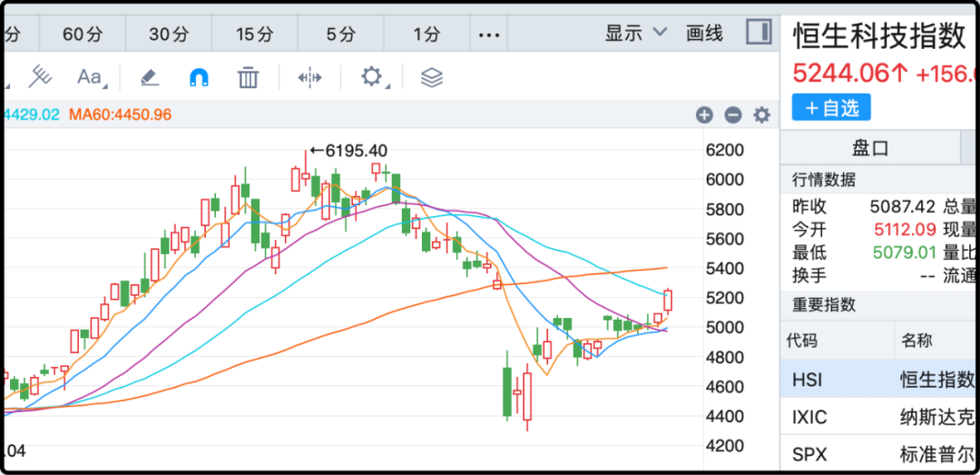Open indicator settings gear beside zoom buttons
The width and height of the screenshot is (980, 475).
tap(762, 114)
